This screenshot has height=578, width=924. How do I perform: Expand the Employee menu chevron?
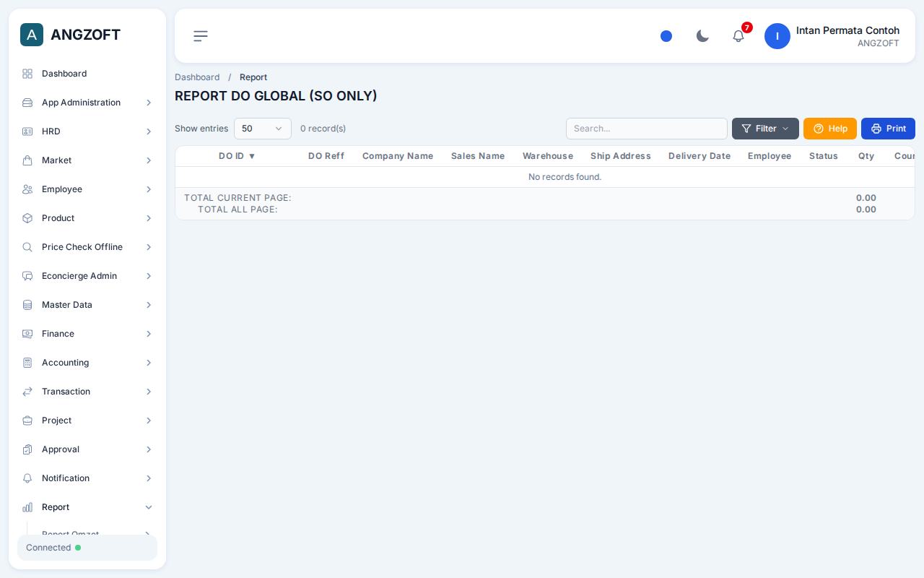pyautogui.click(x=149, y=189)
